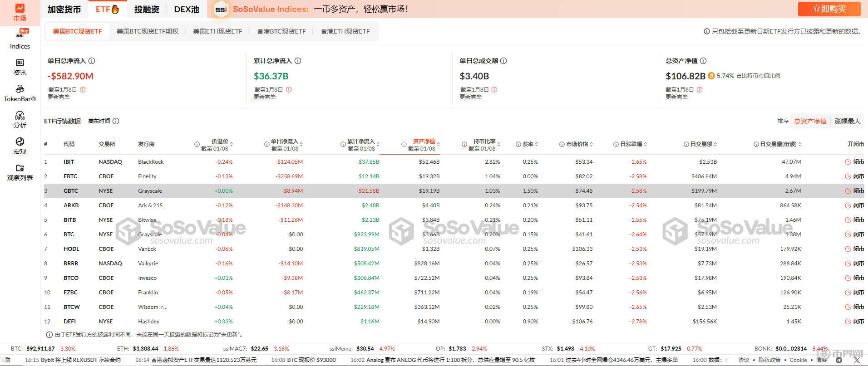Click the info icon next to 累计总净流入
Viewport: 868px width, 366px height.
pyautogui.click(x=298, y=61)
